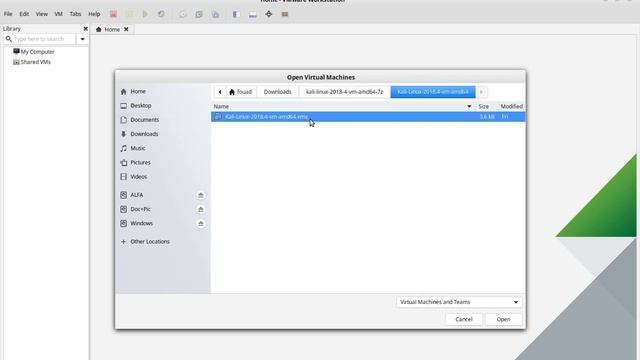This screenshot has width=640, height=360.
Task: Toggle the library sidebar view icon
Action: (x=236, y=14)
